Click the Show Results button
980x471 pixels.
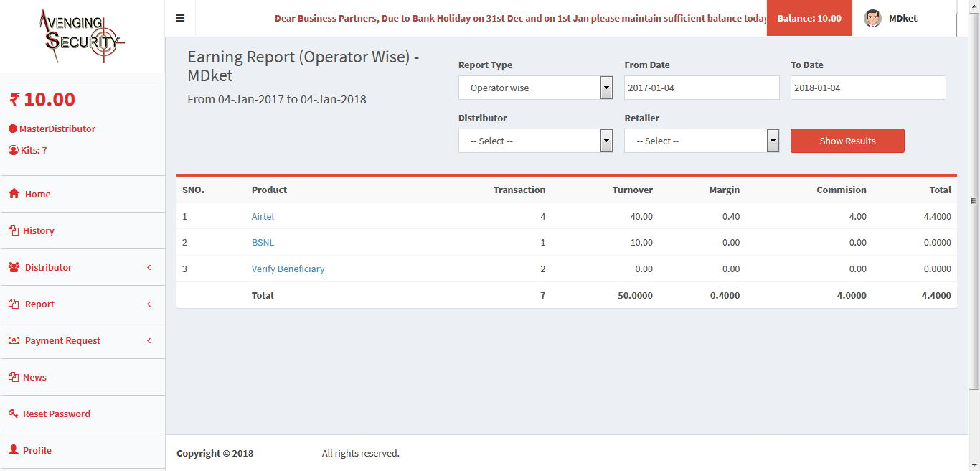tap(847, 141)
